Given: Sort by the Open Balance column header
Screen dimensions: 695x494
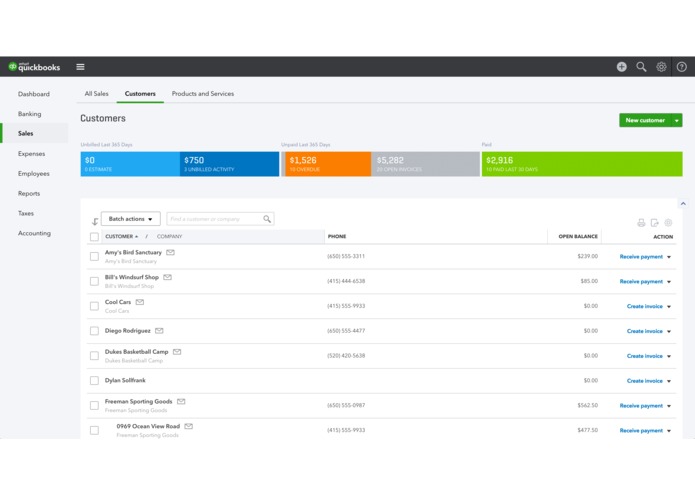Looking at the screenshot, I should [578, 237].
